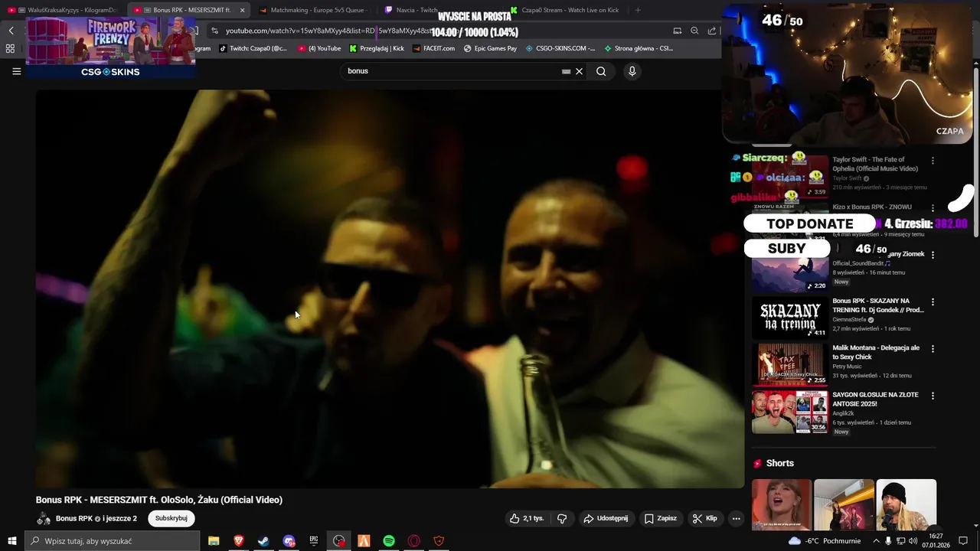980x551 pixels.
Task: Open the Opera icon on the taskbar
Action: pyautogui.click(x=414, y=541)
